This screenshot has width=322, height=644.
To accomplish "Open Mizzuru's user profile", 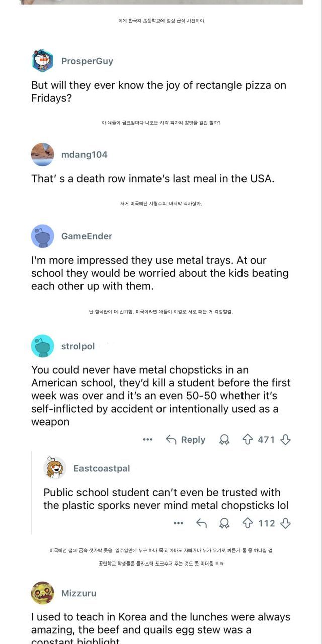I will tap(78, 593).
